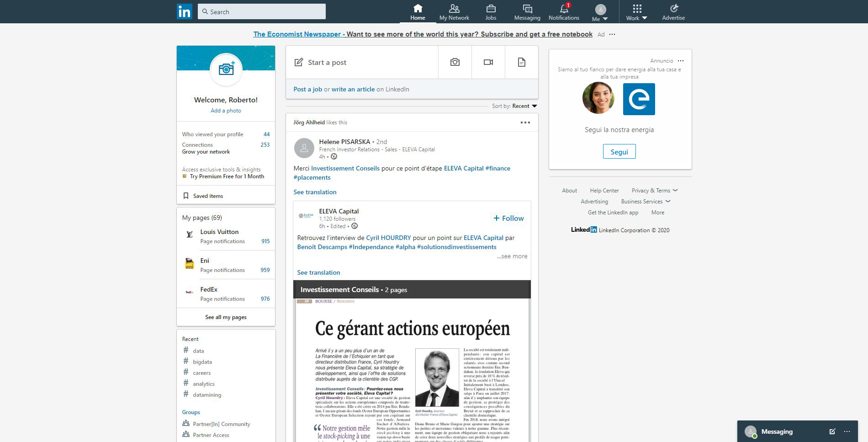Viewport: 868px width, 442px height.
Task: Open the Home tab
Action: click(418, 12)
